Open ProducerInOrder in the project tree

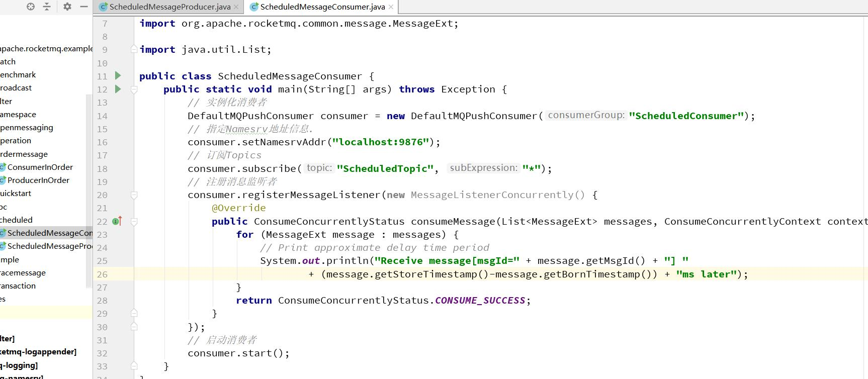[x=38, y=180]
